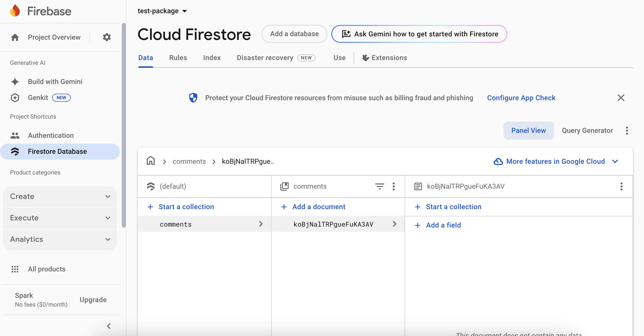Click the Firestore Database sidebar icon

15,151
